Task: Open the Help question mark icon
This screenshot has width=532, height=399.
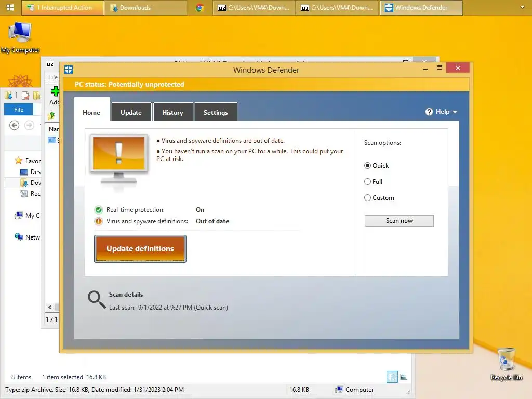Action: (429, 112)
